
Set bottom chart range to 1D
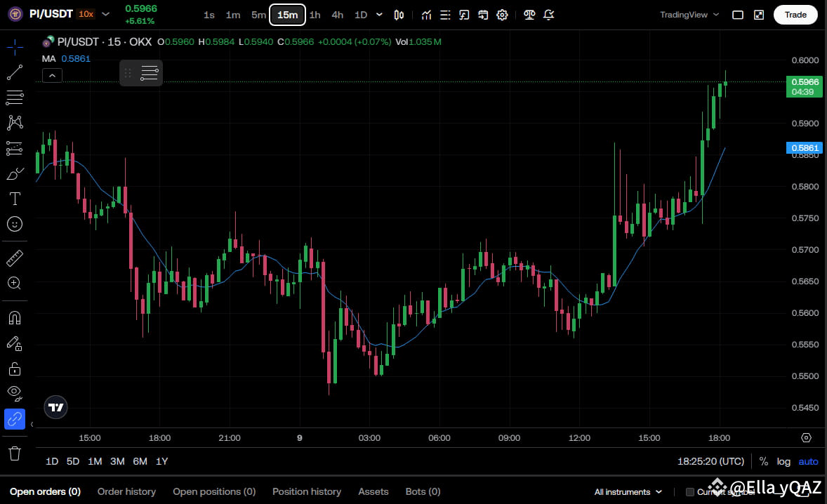coord(52,461)
